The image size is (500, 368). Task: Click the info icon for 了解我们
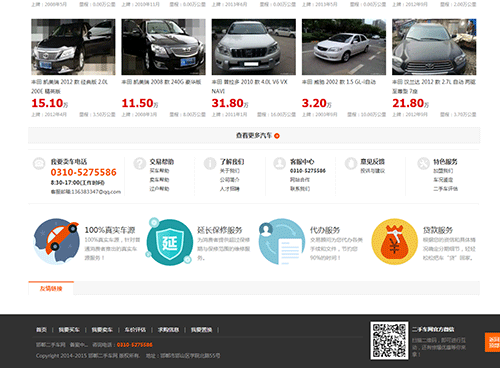210,164
